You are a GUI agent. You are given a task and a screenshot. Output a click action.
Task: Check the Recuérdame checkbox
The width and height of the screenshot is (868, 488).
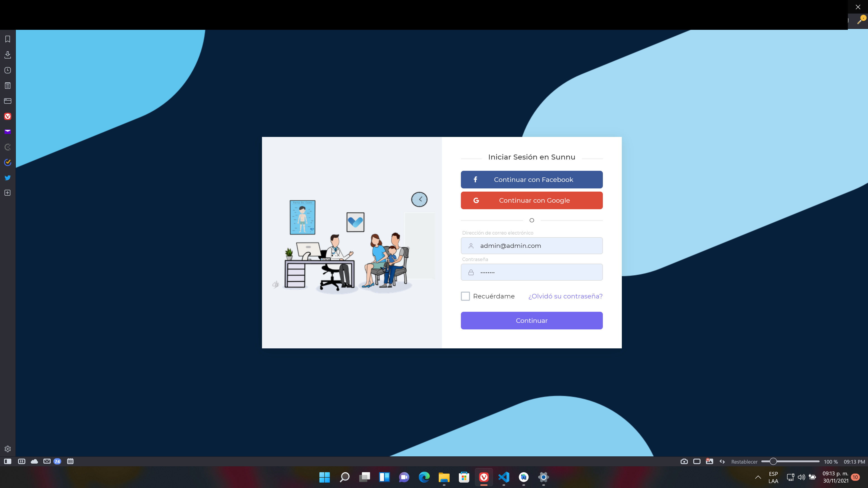pos(465,296)
